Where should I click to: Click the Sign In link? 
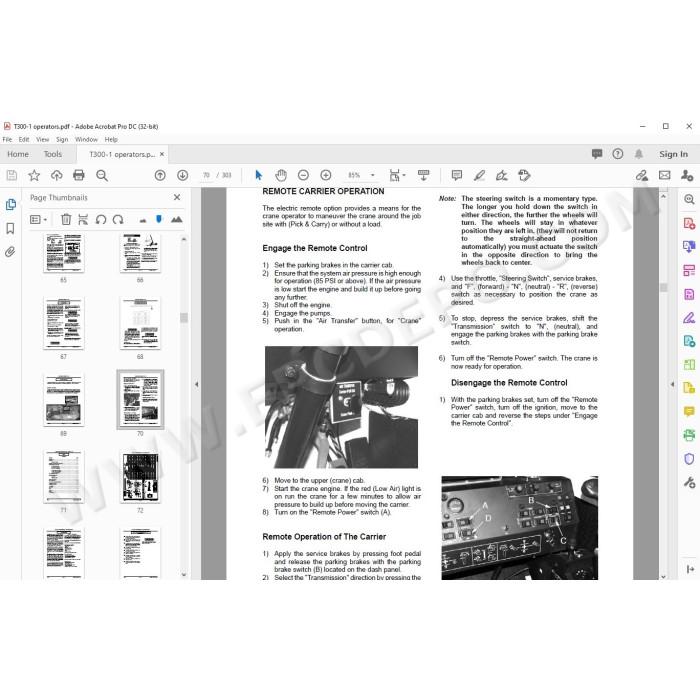(x=673, y=154)
